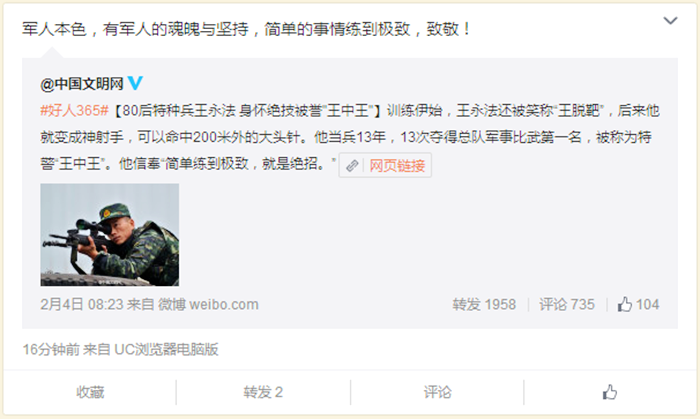Screen dimensions: 700x419
Task: Click the chain link icon beside 网页链接
Action: [352, 166]
